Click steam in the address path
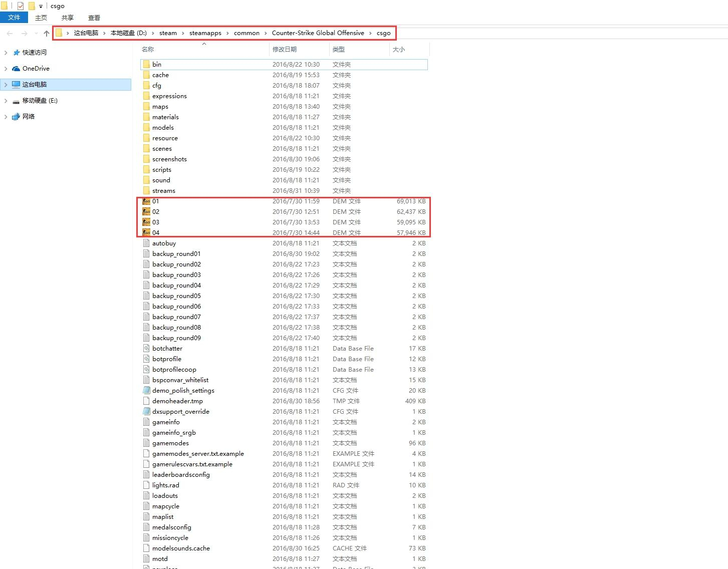The width and height of the screenshot is (728, 569). [168, 33]
